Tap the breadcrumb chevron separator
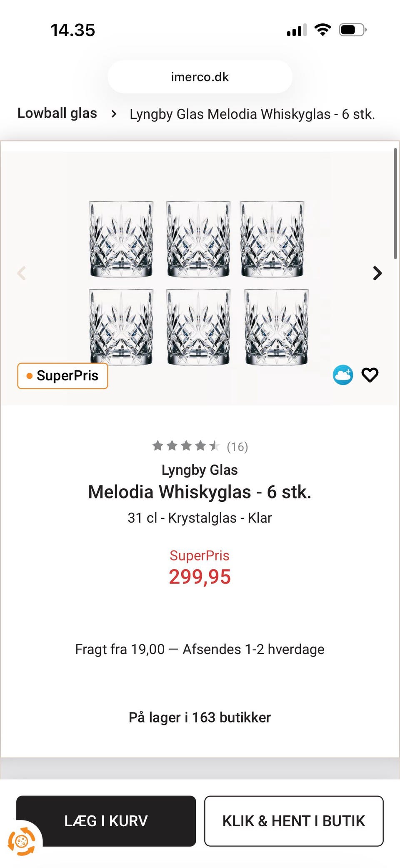 coord(114,114)
